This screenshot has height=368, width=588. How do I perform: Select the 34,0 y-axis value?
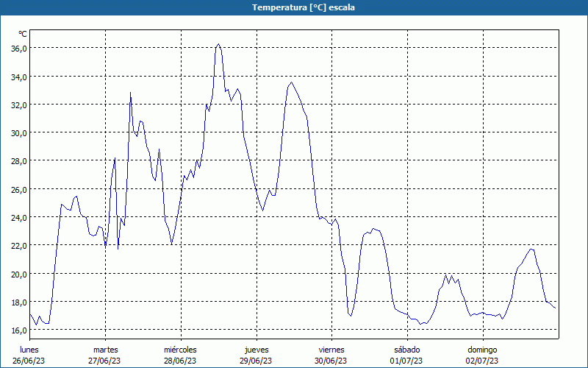tap(19, 77)
